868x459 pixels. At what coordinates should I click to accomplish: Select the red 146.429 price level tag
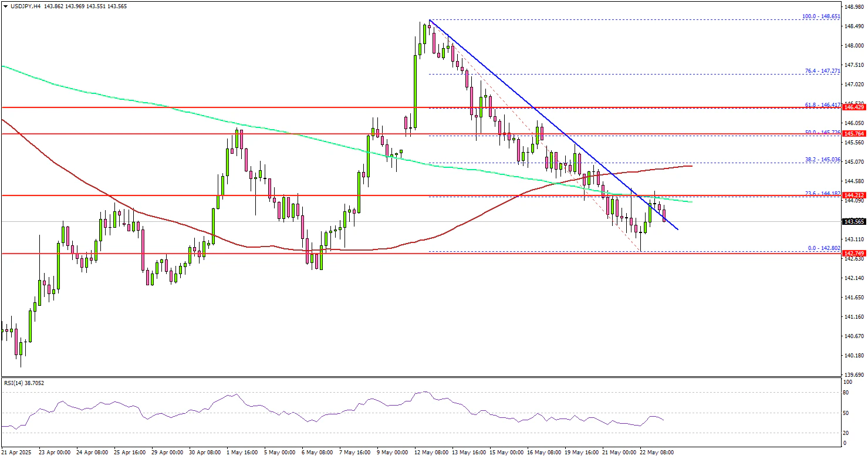854,108
